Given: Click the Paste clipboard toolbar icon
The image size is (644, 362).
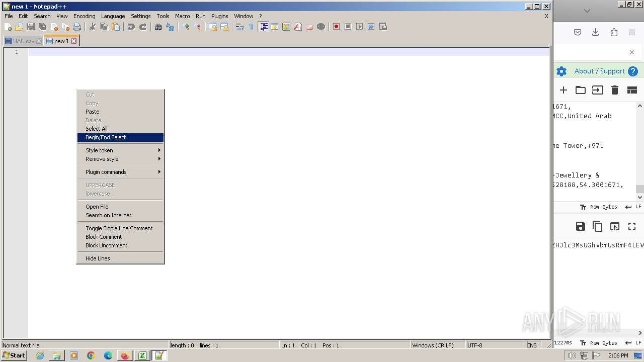Looking at the screenshot, I should [116, 27].
